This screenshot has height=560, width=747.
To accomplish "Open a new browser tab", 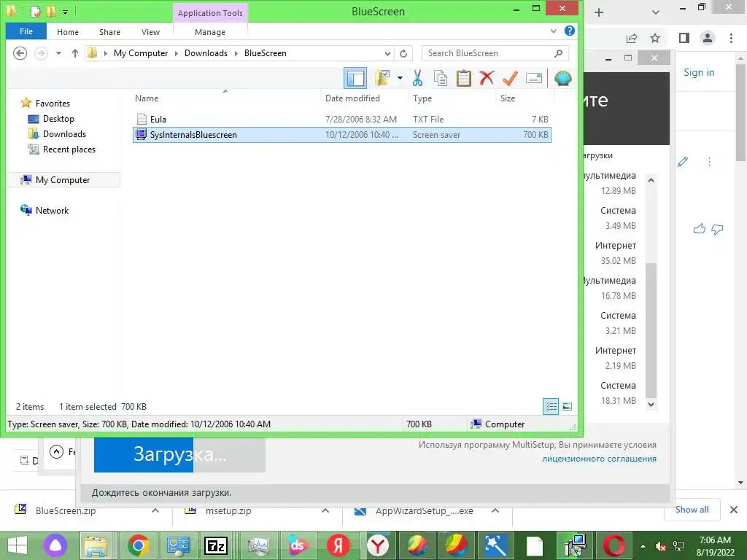I will click(600, 12).
